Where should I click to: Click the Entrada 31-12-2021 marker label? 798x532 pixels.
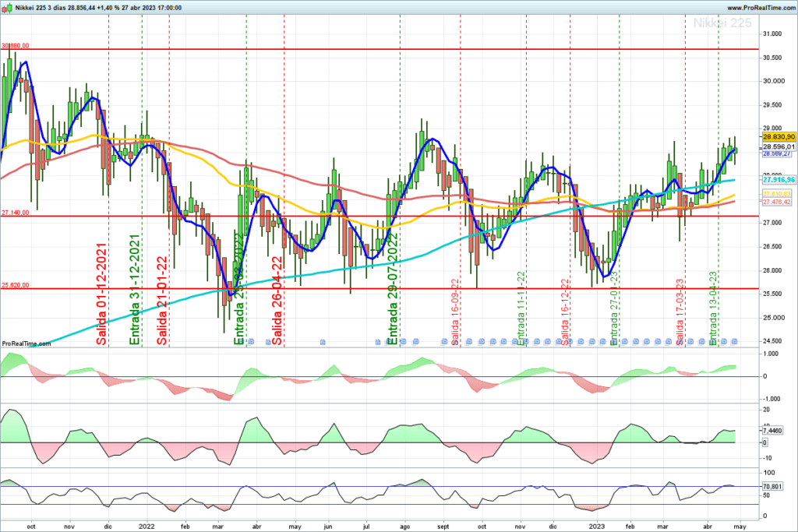tap(134, 290)
